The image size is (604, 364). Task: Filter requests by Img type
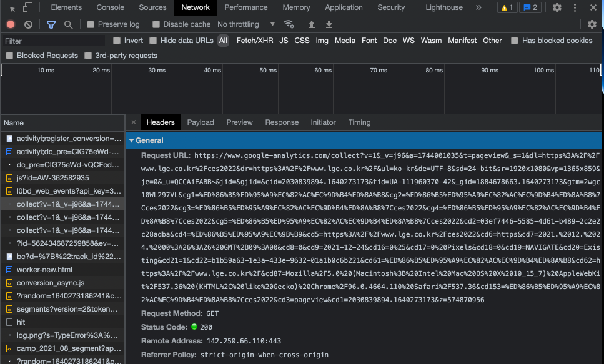click(x=322, y=41)
